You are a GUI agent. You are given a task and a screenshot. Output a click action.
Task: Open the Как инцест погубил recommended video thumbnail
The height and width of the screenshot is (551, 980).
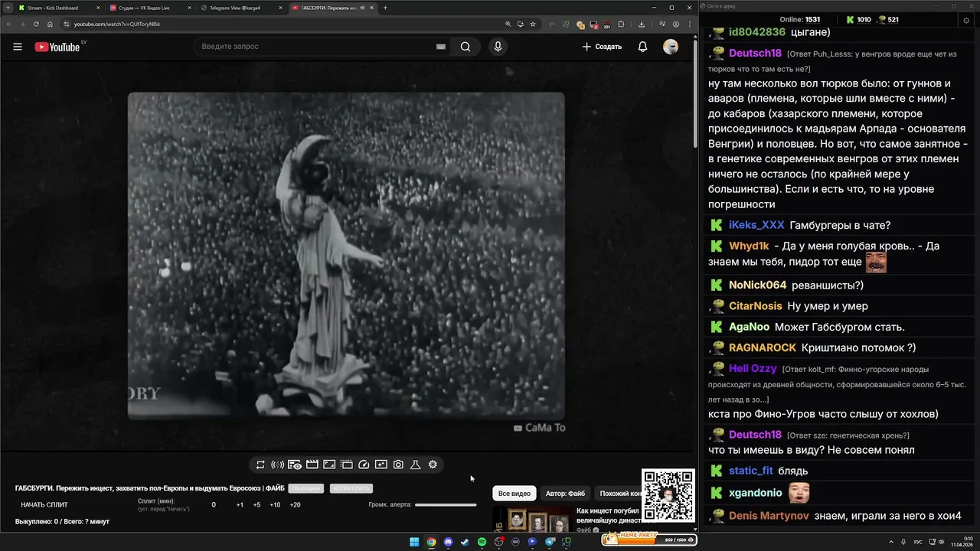533,520
